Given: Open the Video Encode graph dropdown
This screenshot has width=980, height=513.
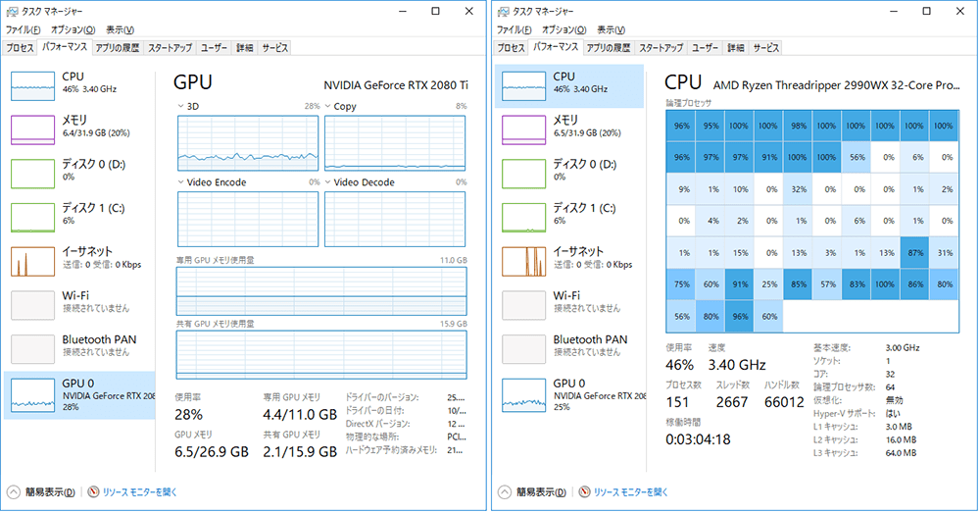Looking at the screenshot, I should coord(180,182).
